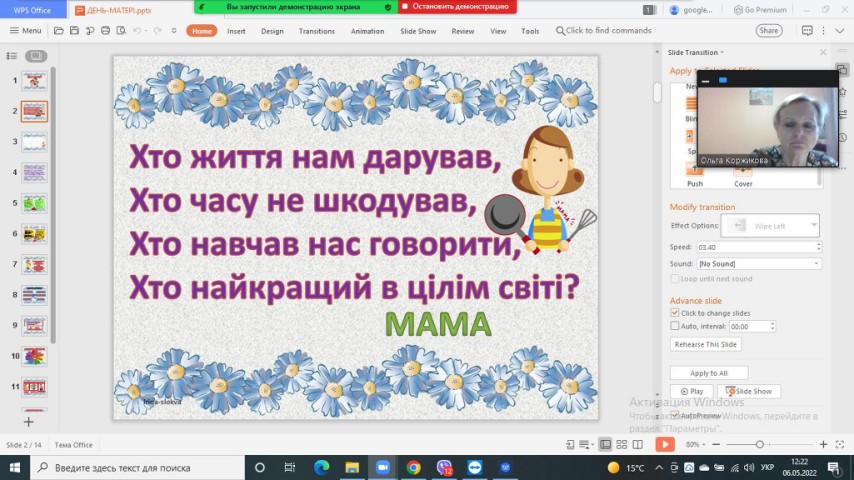
Task: Click the Print icon in toolbar
Action: point(106,31)
